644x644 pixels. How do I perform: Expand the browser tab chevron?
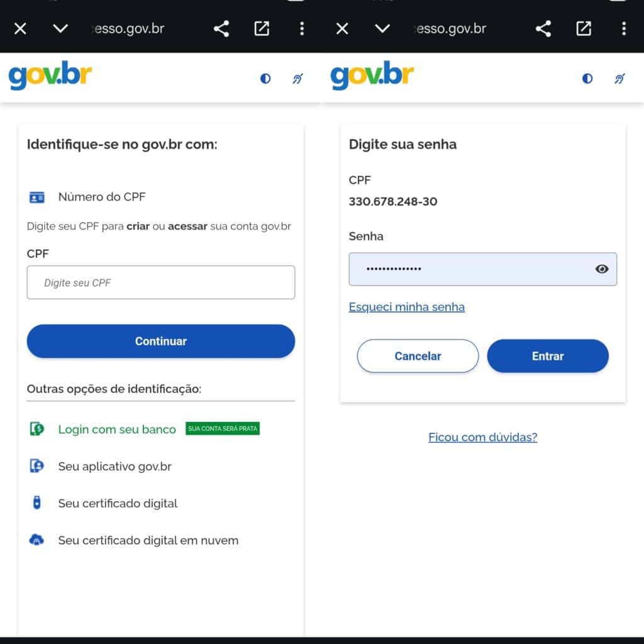tap(60, 28)
